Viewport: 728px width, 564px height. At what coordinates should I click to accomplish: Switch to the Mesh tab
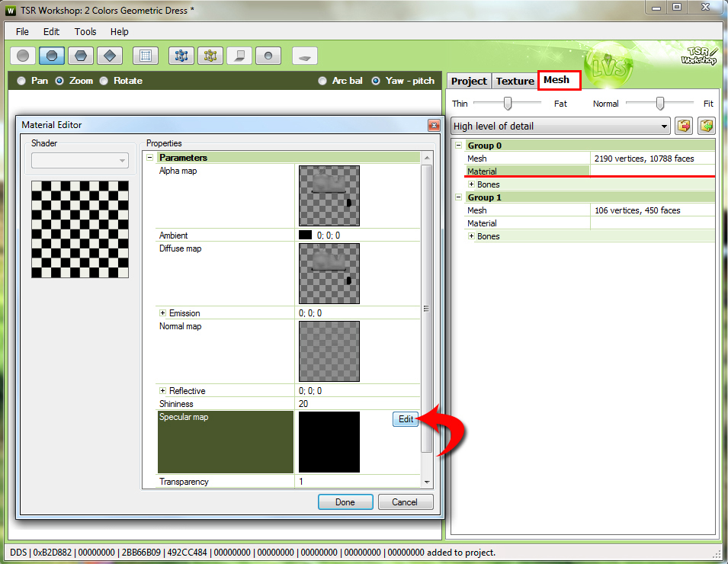pos(560,80)
